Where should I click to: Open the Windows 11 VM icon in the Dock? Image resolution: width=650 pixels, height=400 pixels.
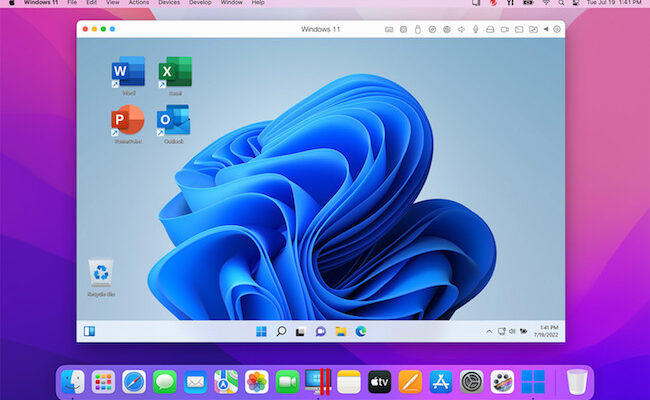(x=533, y=381)
